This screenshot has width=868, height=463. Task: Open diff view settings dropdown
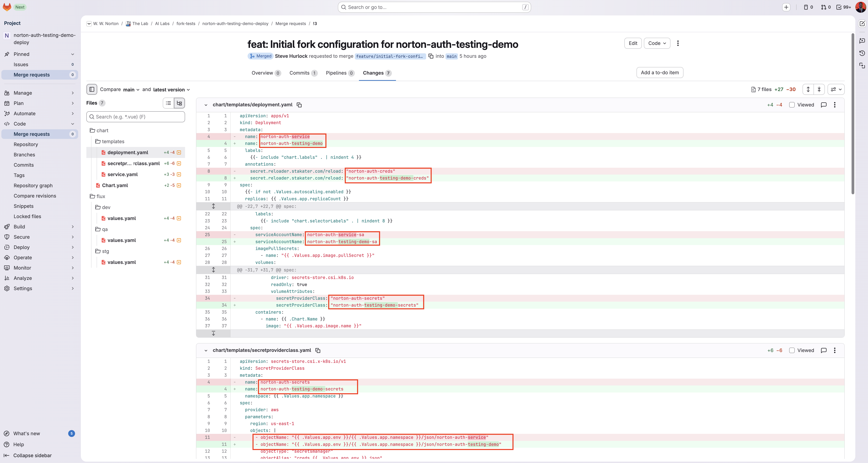point(836,89)
